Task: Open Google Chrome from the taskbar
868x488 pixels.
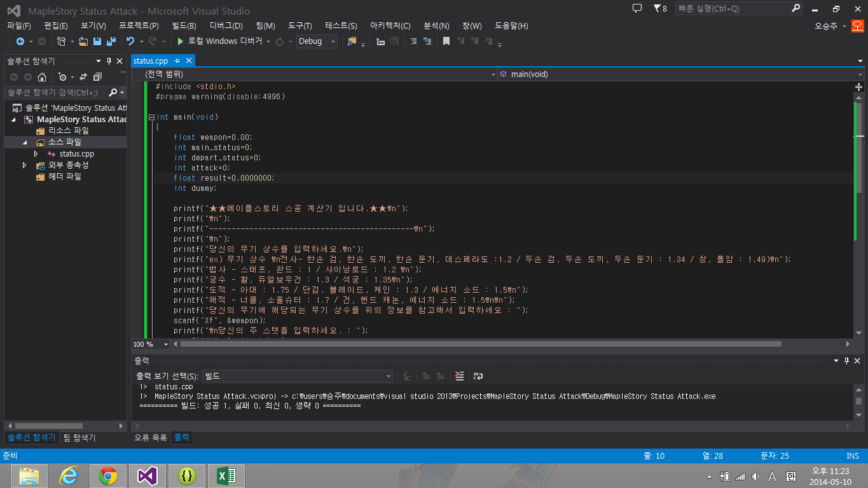Action: (107, 476)
